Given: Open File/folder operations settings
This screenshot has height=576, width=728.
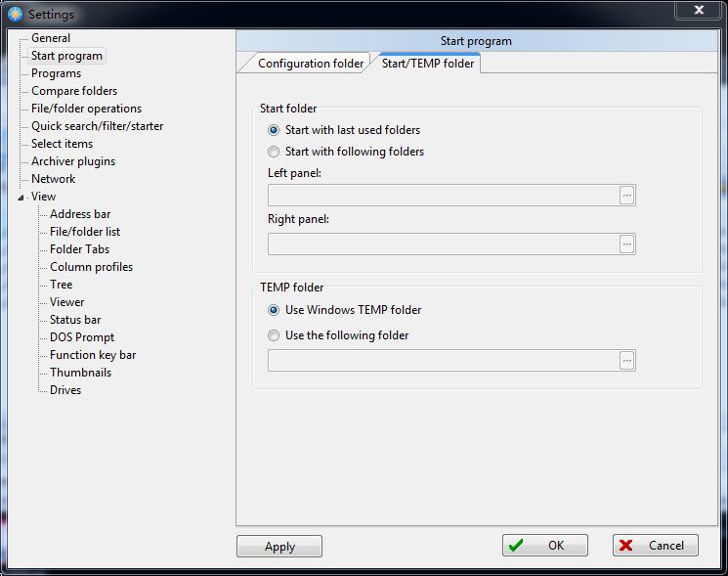Looking at the screenshot, I should [86, 109].
